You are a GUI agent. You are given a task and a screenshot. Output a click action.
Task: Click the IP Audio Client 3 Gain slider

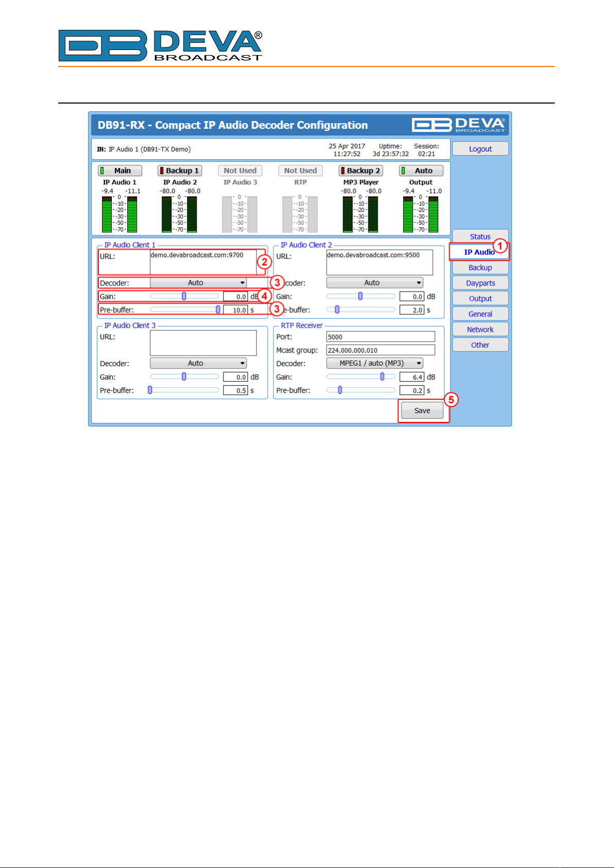184,377
